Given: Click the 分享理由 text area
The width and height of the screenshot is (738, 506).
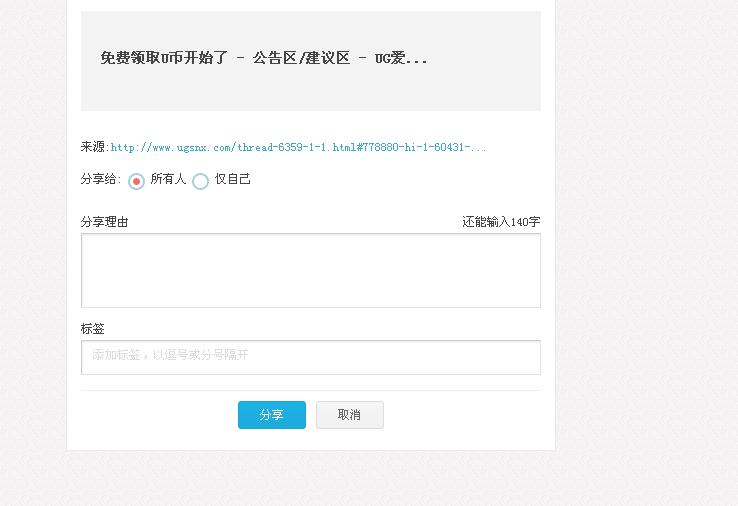Looking at the screenshot, I should [311, 271].
